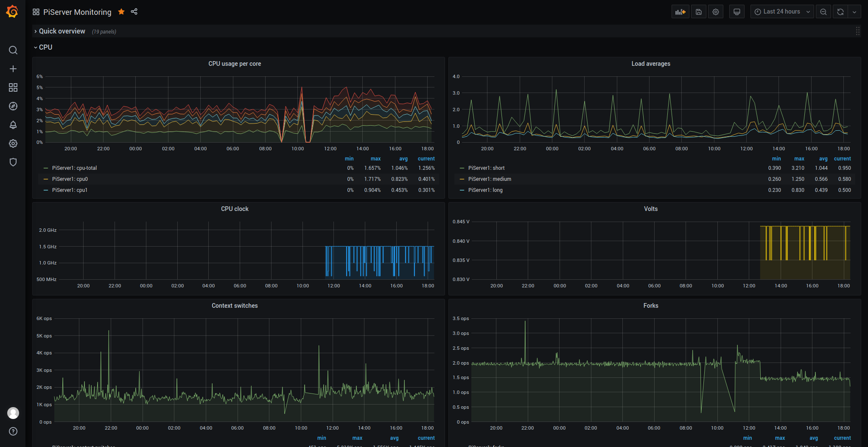Open the Explore compass icon
Viewport: 868px width, 447px height.
tap(13, 106)
